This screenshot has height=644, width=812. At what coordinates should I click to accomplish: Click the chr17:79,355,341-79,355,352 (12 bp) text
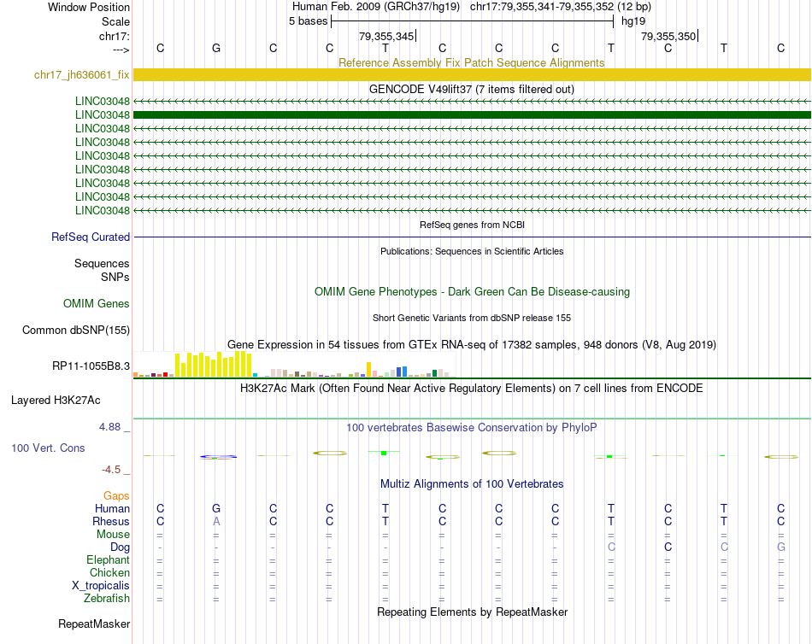(561, 7)
